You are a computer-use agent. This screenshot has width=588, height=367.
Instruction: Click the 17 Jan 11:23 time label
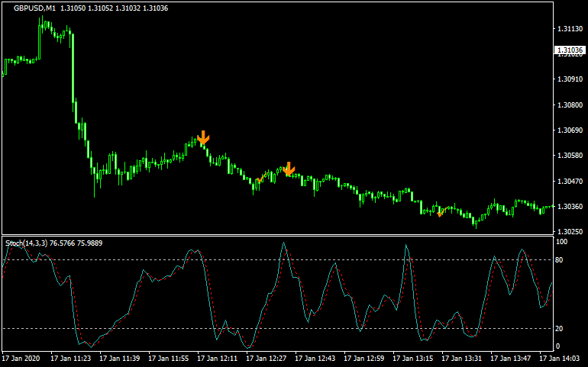pos(71,359)
